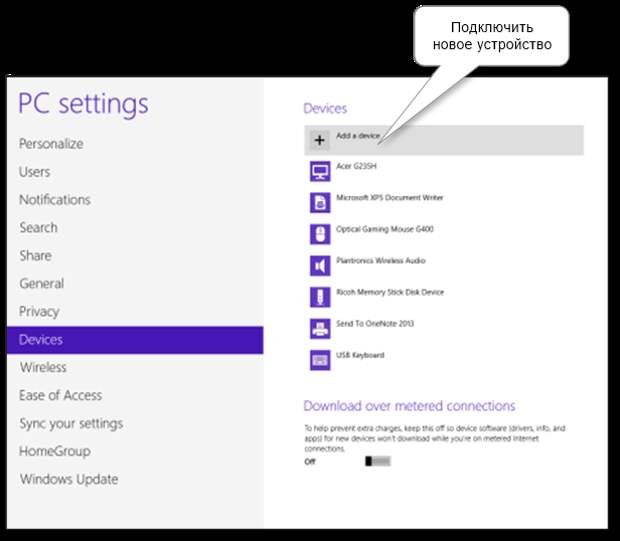The image size is (620, 541).
Task: Open the Privacy settings category
Action: click(x=39, y=312)
